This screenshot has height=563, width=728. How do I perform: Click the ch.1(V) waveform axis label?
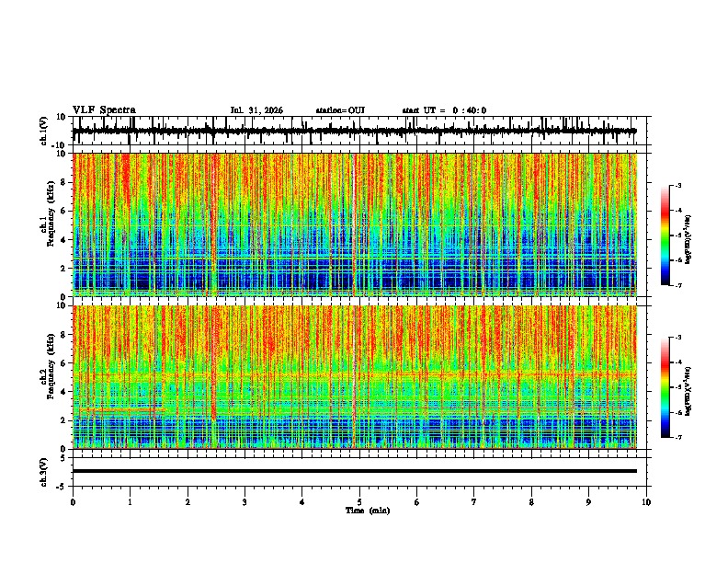[x=44, y=131]
